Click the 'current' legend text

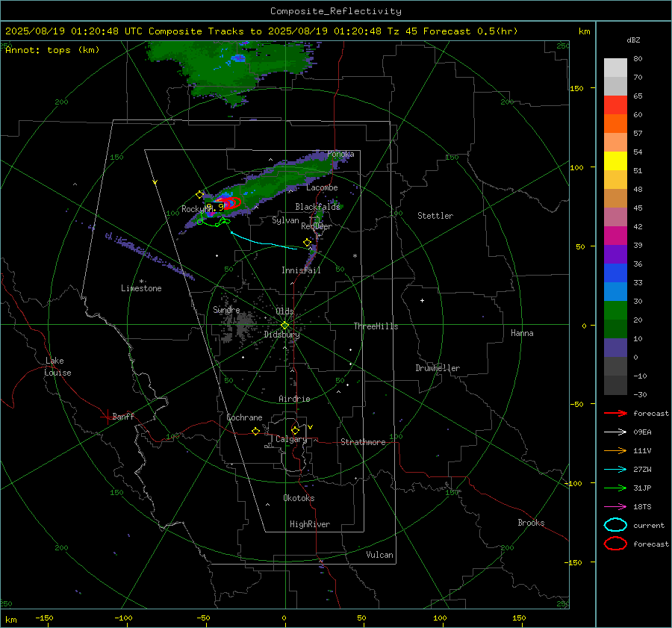[649, 525]
